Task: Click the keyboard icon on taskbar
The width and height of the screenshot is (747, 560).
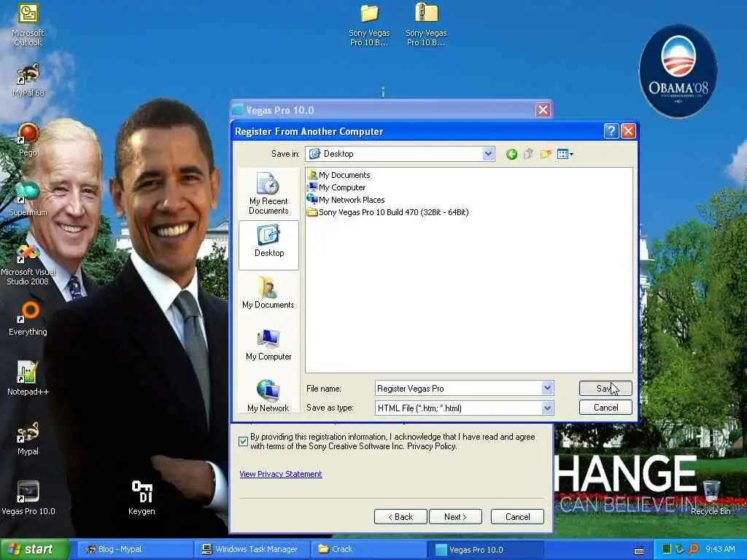Action: pos(639,551)
